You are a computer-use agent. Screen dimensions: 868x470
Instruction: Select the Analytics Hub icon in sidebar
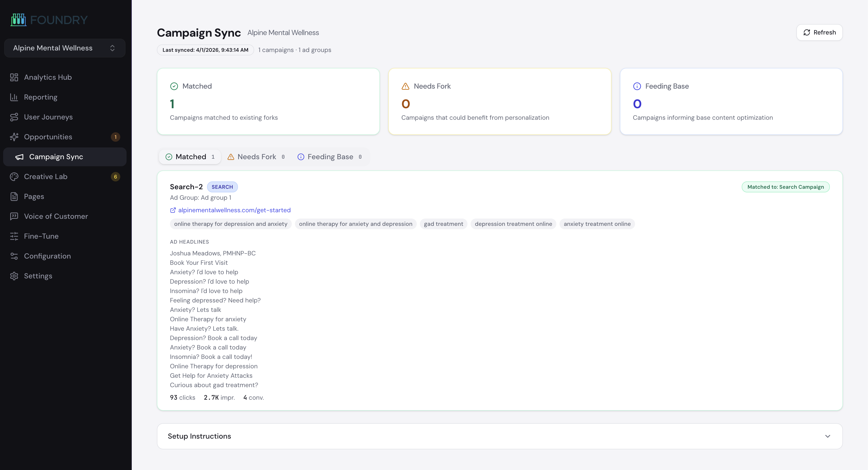(14, 77)
